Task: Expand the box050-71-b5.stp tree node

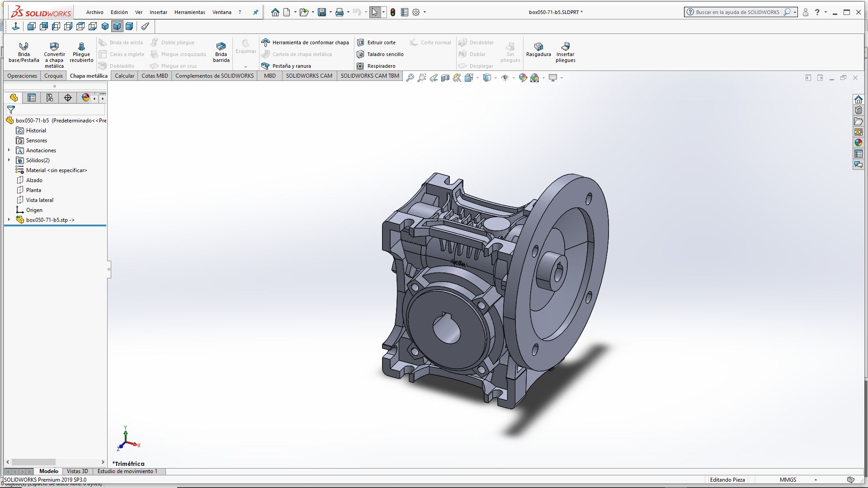Action: (x=9, y=220)
